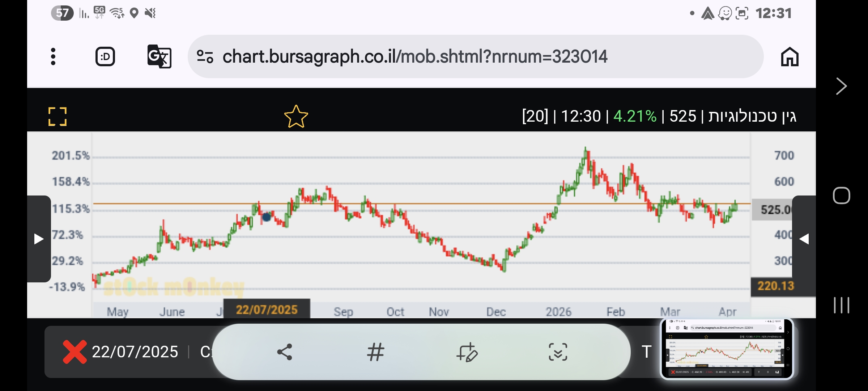Tap the blue crosshair marker dot
The height and width of the screenshot is (391, 868).
coord(267,217)
